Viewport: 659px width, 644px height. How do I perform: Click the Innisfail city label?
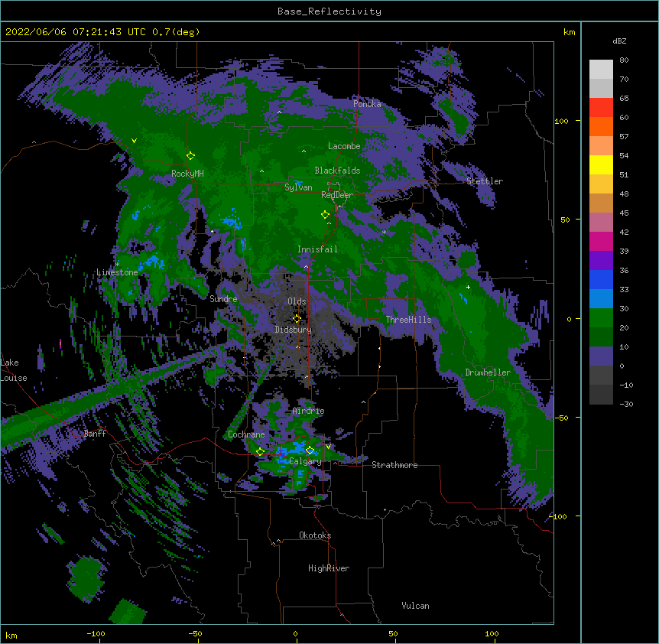(x=317, y=249)
